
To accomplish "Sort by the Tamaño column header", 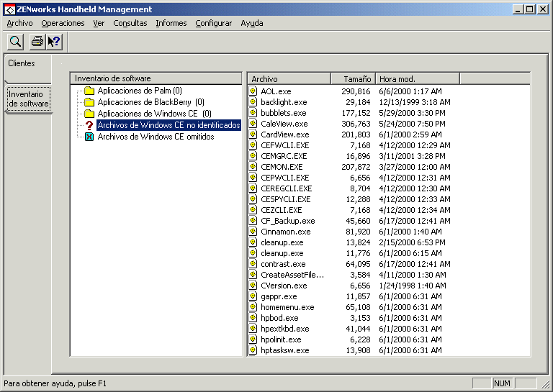I will [353, 79].
